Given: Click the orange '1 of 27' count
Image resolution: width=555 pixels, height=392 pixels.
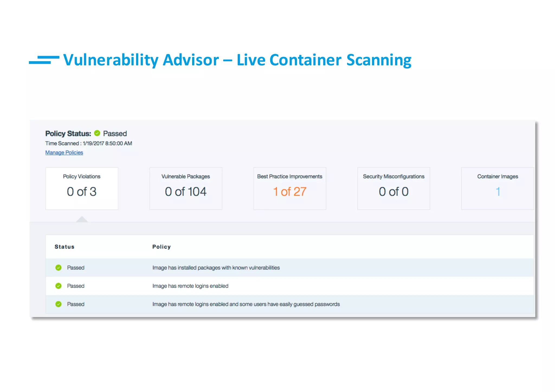Looking at the screenshot, I should pyautogui.click(x=290, y=192).
